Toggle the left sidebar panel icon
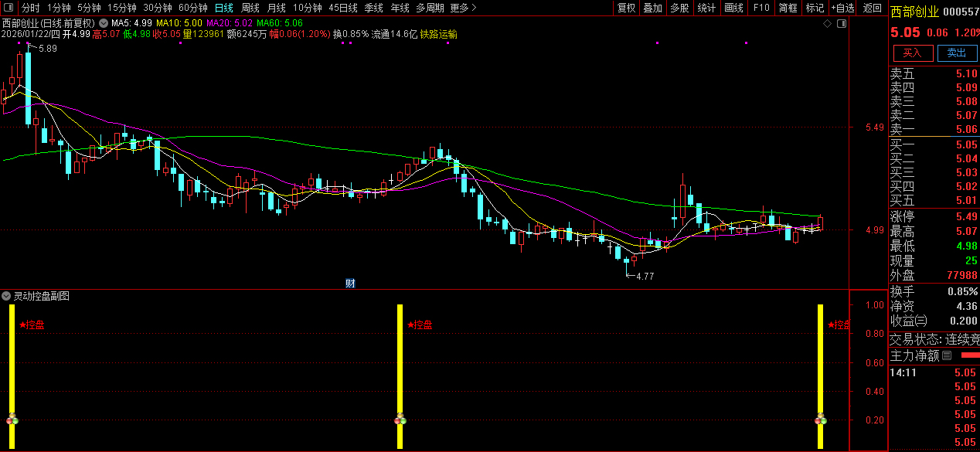 (x=9, y=8)
